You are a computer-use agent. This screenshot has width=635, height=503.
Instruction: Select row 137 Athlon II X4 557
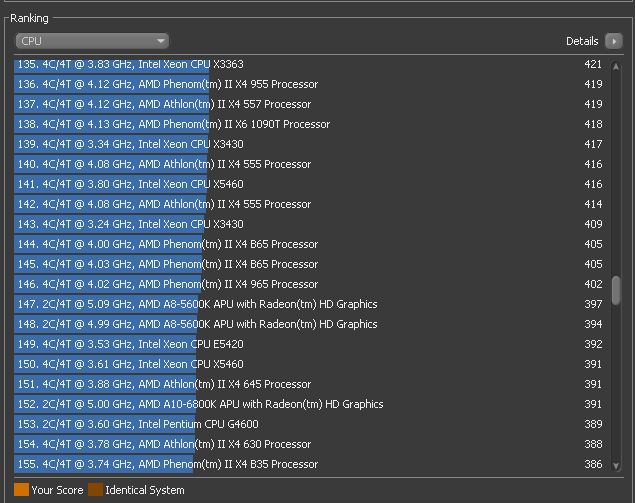click(311, 104)
